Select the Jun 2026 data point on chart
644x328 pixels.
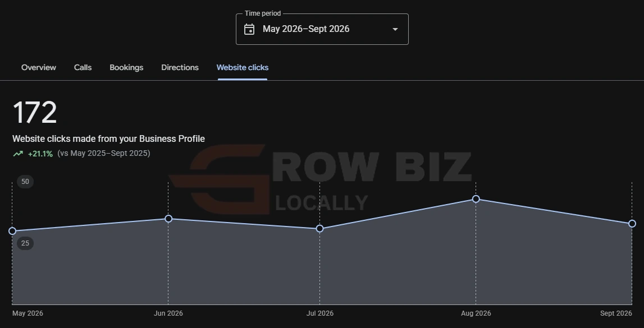[x=168, y=219]
